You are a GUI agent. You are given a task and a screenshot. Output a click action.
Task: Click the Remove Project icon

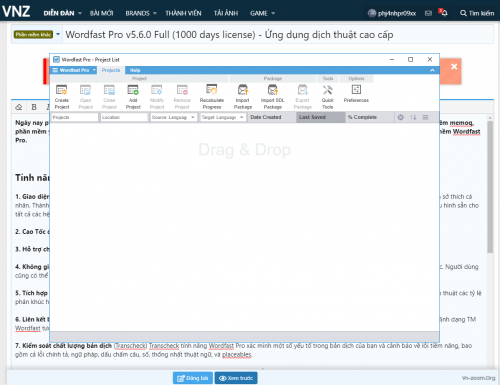point(182,90)
